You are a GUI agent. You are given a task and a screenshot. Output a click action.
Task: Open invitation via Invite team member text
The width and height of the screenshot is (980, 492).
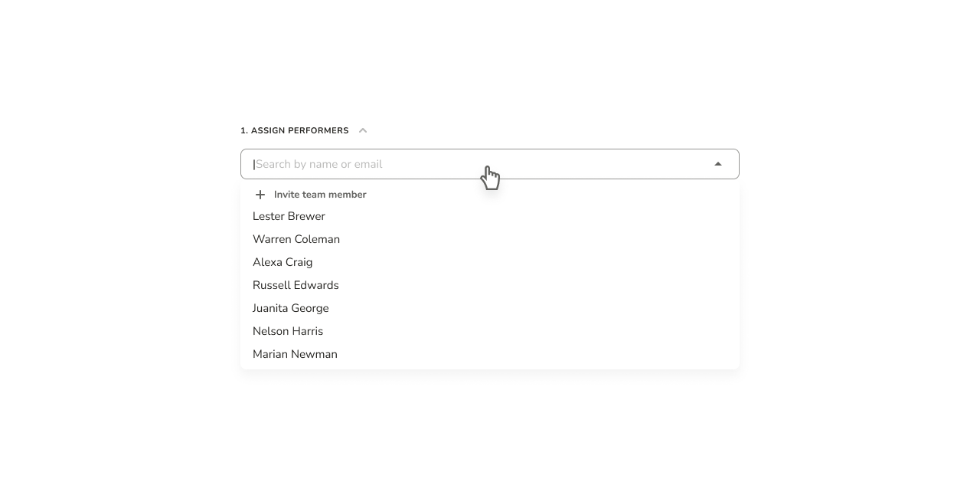[320, 195]
